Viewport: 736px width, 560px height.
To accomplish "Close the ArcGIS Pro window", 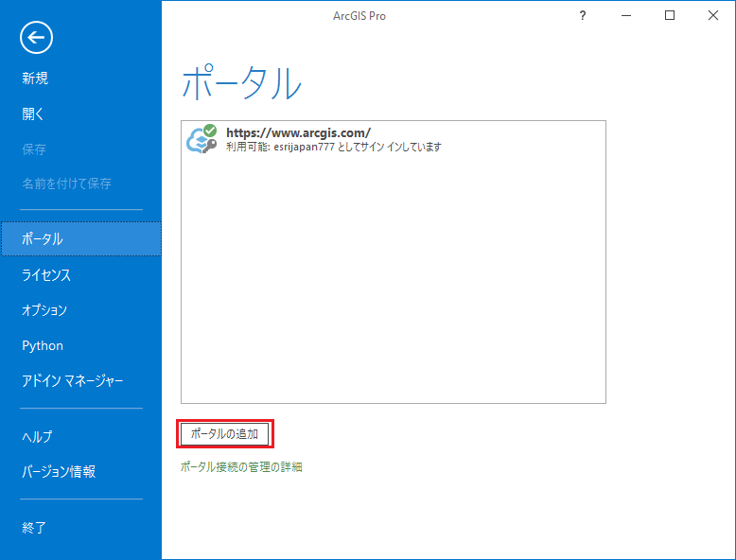I will [x=713, y=15].
